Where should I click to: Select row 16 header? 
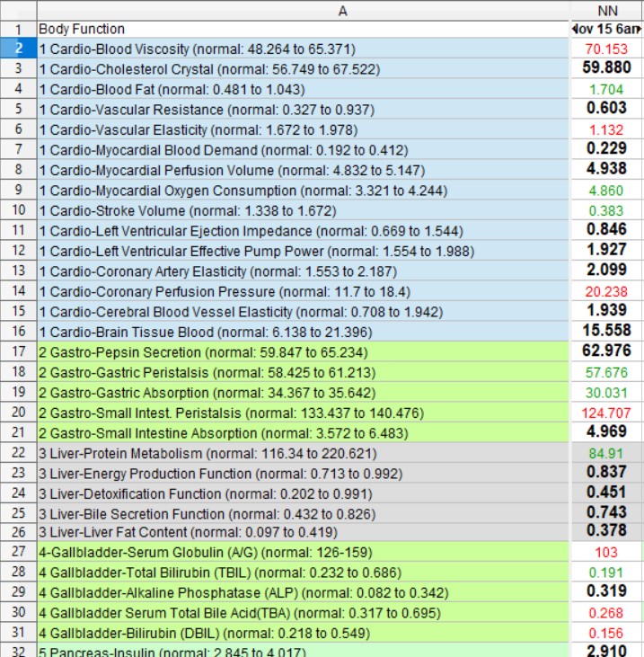(18, 332)
